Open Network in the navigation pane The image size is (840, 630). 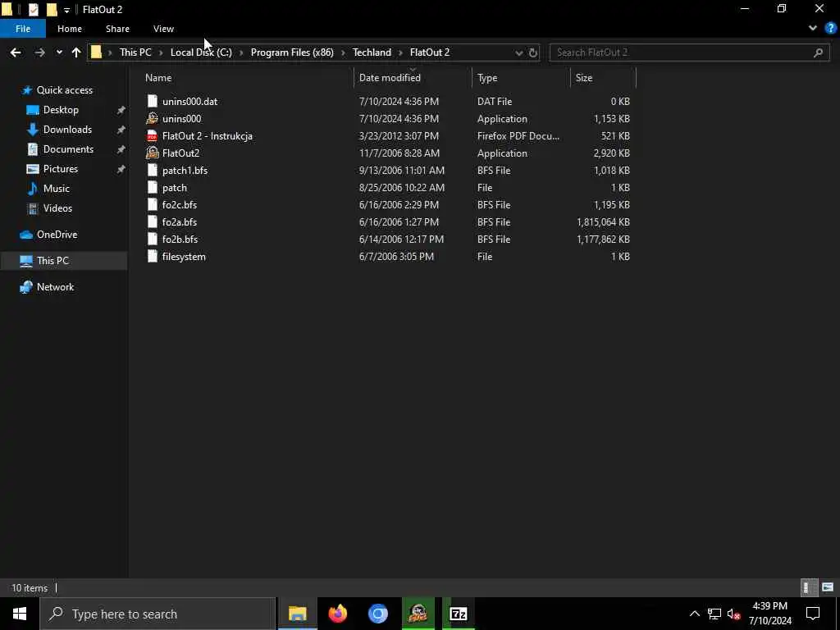[55, 287]
